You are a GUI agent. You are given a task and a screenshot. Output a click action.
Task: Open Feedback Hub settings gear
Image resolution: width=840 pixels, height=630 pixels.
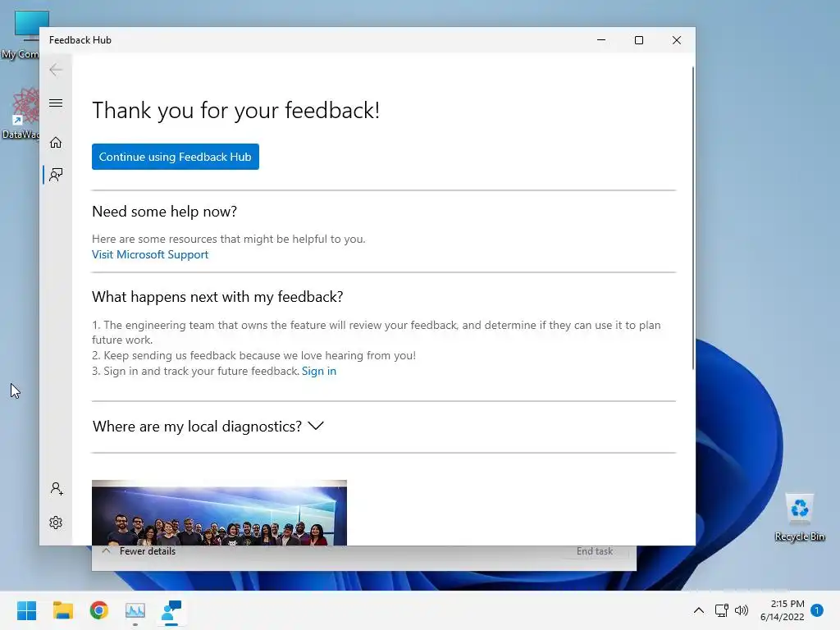tap(56, 523)
